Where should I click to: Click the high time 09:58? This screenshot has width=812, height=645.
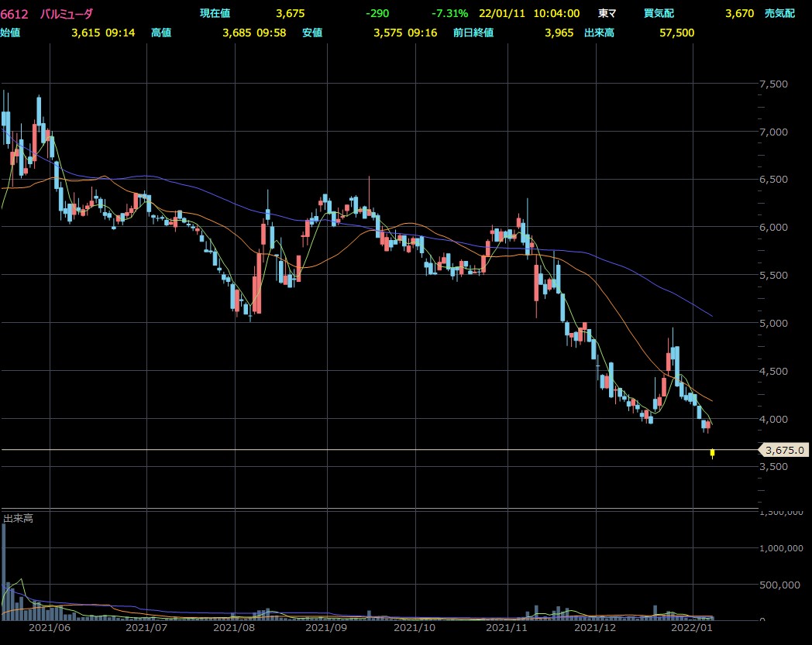271,33
